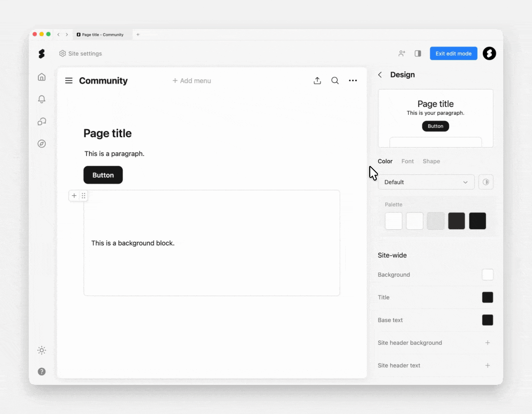The height and width of the screenshot is (414, 532).
Task: Click the Exit edit mode button
Action: coord(453,54)
